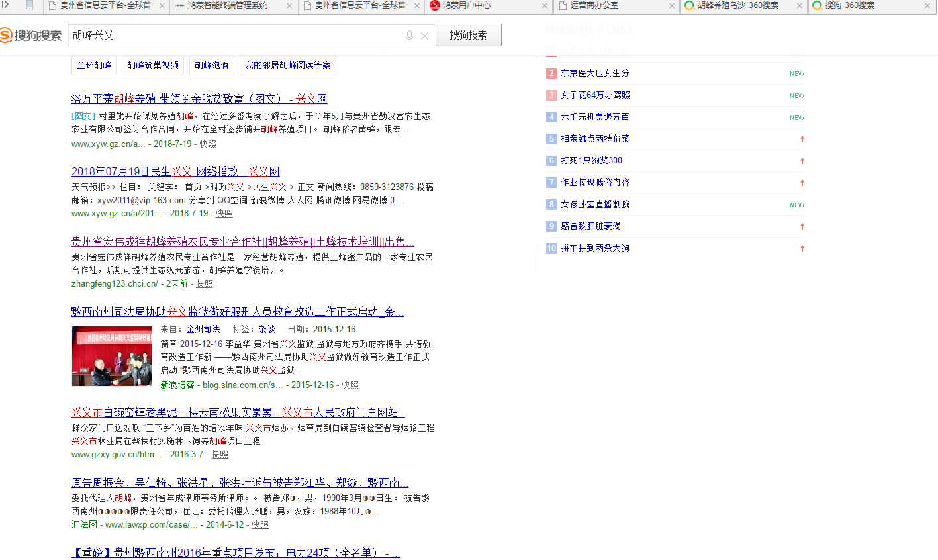The height and width of the screenshot is (560, 938).
Task: Click the mobile phone icon in tab bar
Action: (x=30, y=5)
